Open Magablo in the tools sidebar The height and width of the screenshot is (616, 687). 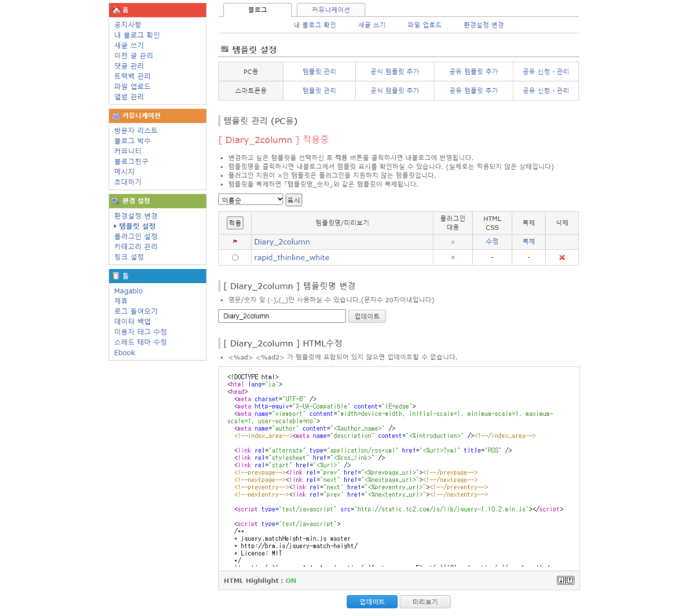click(x=128, y=291)
